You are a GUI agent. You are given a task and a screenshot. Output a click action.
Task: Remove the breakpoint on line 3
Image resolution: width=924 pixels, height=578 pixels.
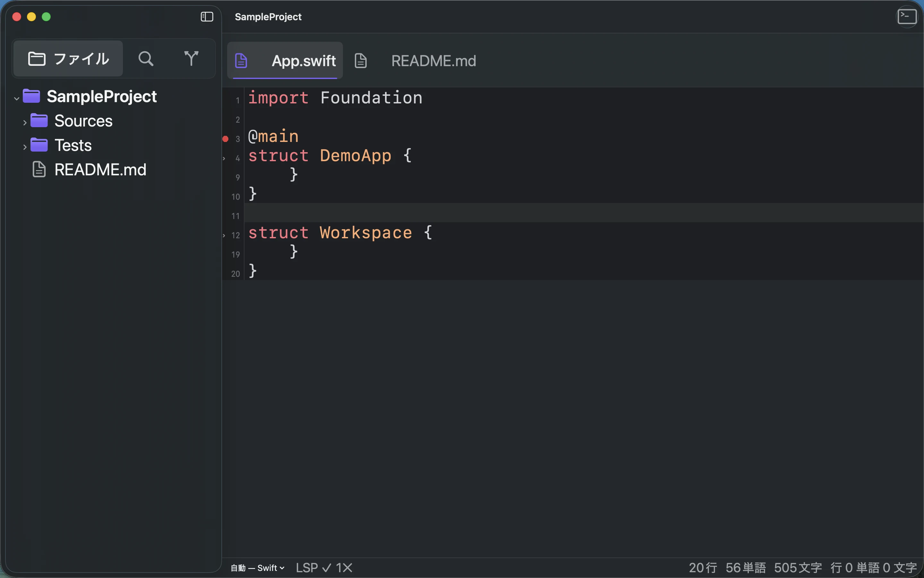point(225,139)
